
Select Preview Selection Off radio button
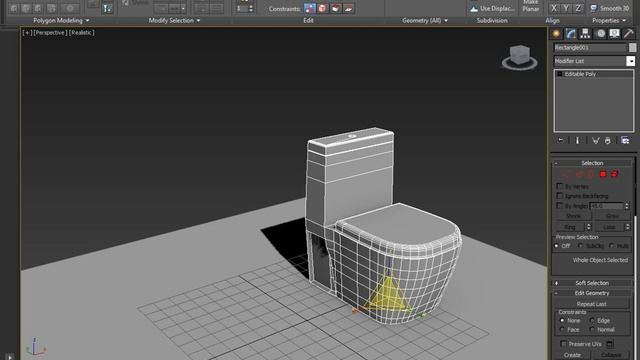click(556, 246)
